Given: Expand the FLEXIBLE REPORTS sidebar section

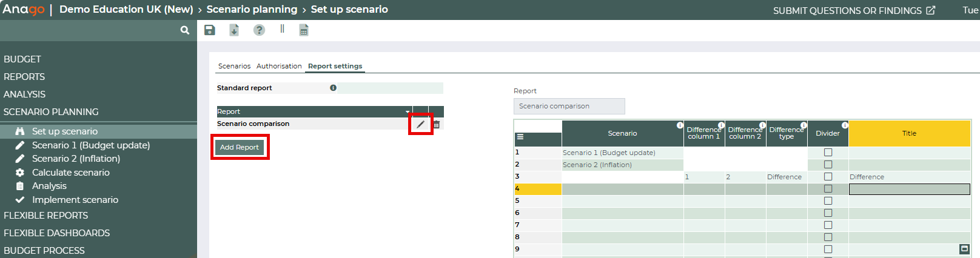Looking at the screenshot, I should tap(46, 216).
